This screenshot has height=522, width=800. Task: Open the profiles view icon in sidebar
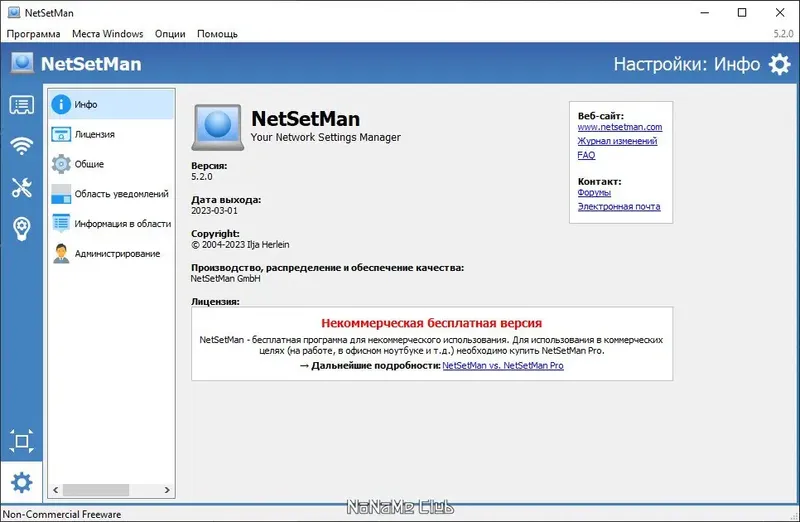tap(21, 105)
